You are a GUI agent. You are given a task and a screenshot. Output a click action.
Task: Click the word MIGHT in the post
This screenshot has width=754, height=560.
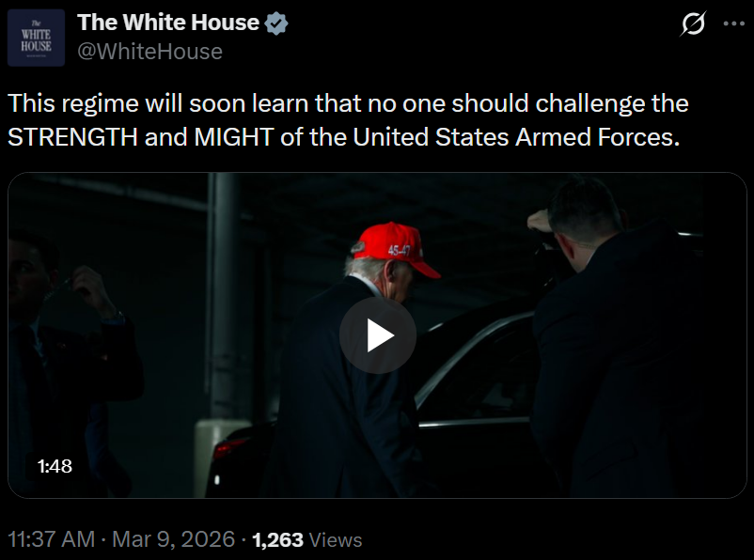tap(234, 136)
